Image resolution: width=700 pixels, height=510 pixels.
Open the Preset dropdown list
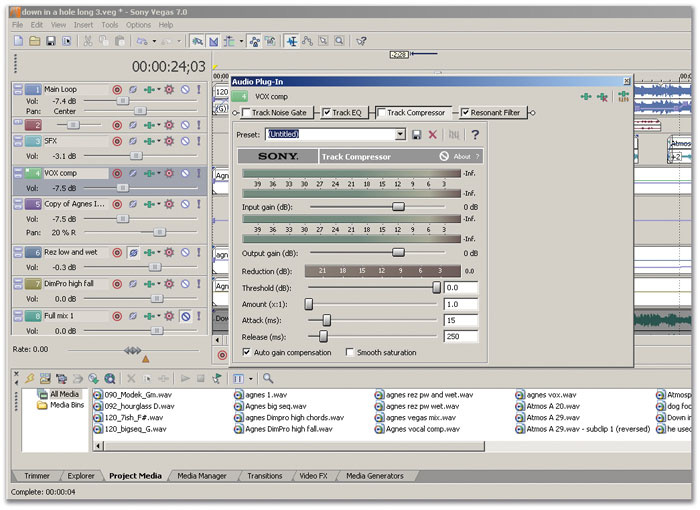point(400,134)
